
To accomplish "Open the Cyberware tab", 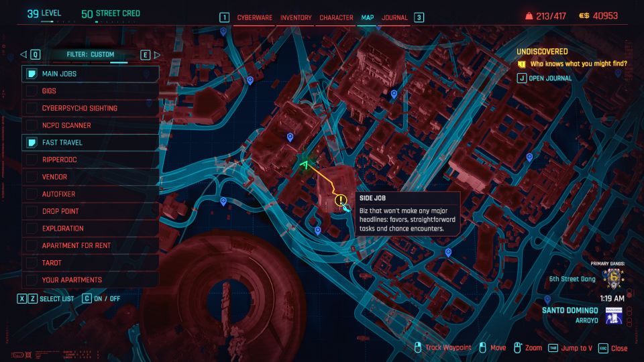I will (x=255, y=17).
